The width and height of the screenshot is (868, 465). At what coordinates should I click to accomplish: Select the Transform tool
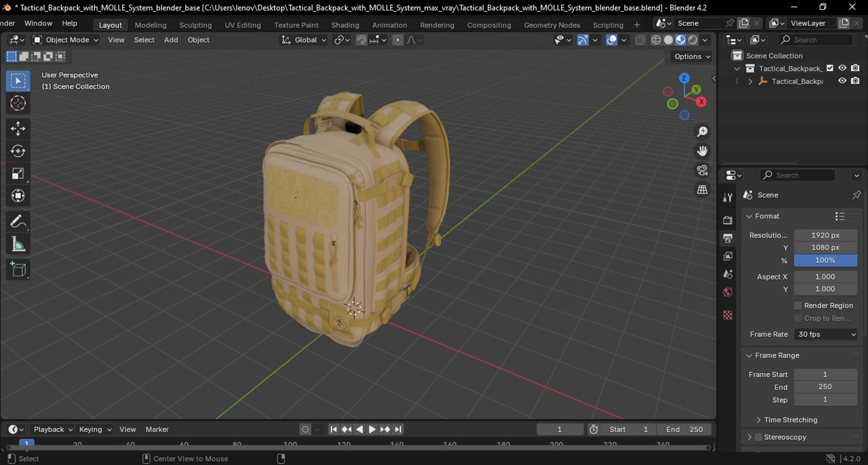(18, 196)
